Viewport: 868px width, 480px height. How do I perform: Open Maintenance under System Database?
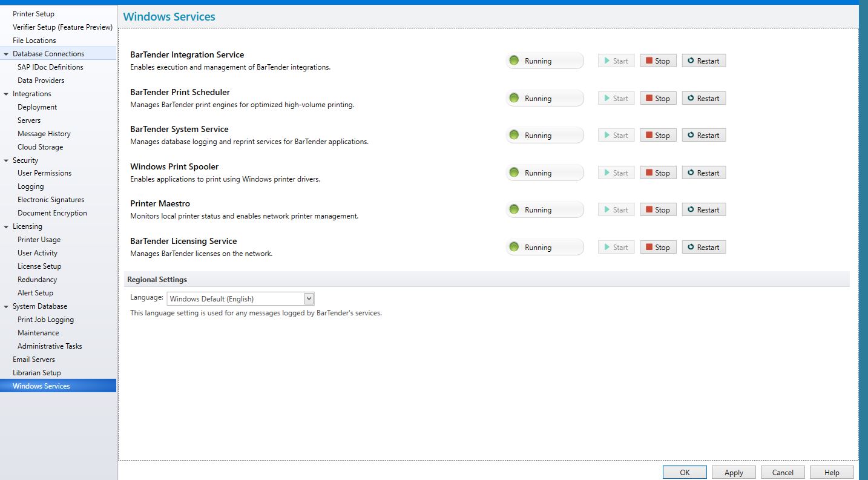point(38,333)
